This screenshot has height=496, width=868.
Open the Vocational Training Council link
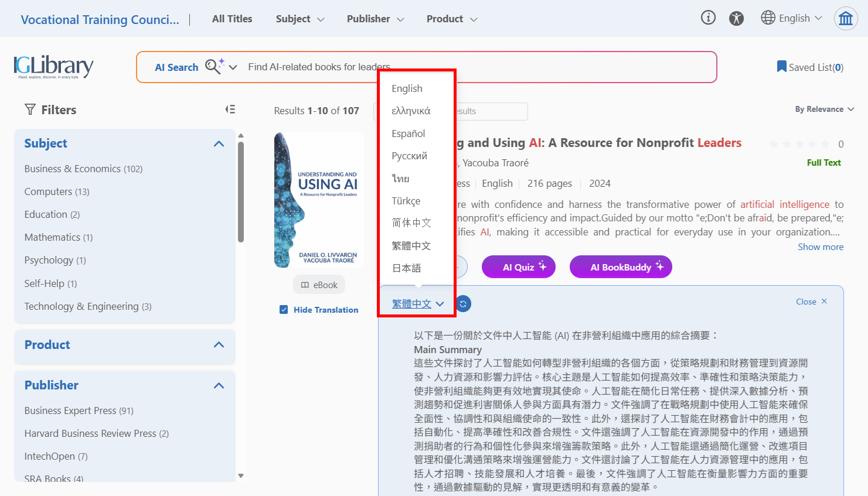(x=100, y=19)
